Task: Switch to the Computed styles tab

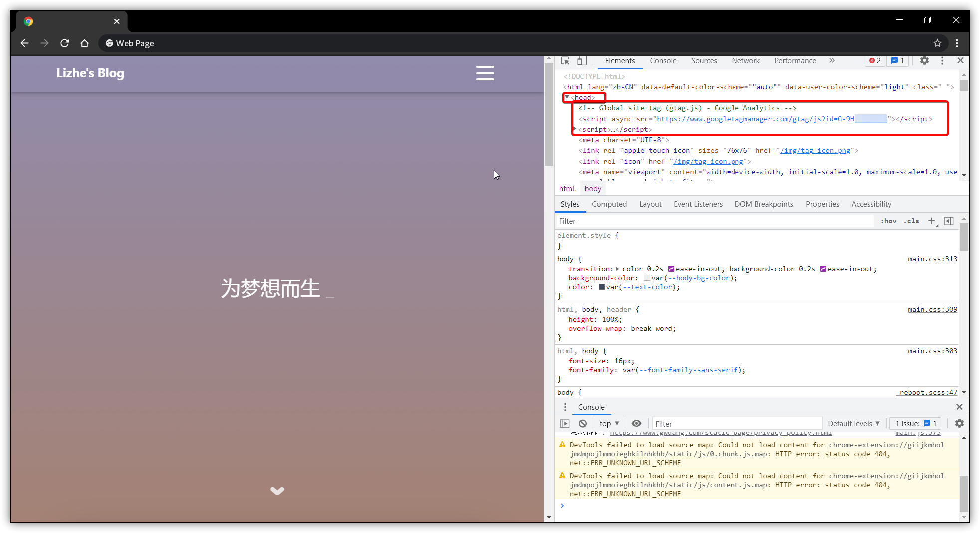Action: point(609,204)
